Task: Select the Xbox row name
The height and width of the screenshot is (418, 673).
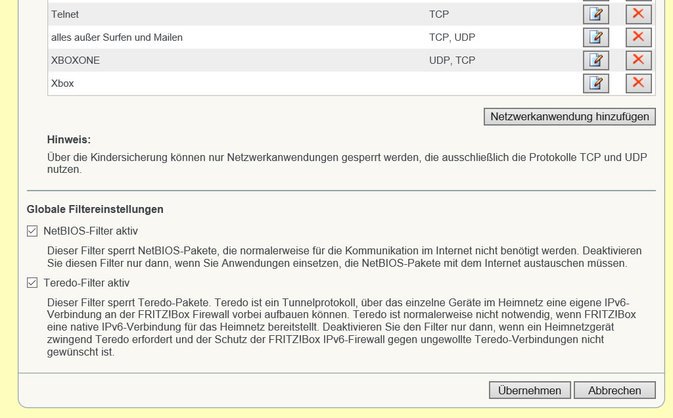Action: pyautogui.click(x=62, y=83)
